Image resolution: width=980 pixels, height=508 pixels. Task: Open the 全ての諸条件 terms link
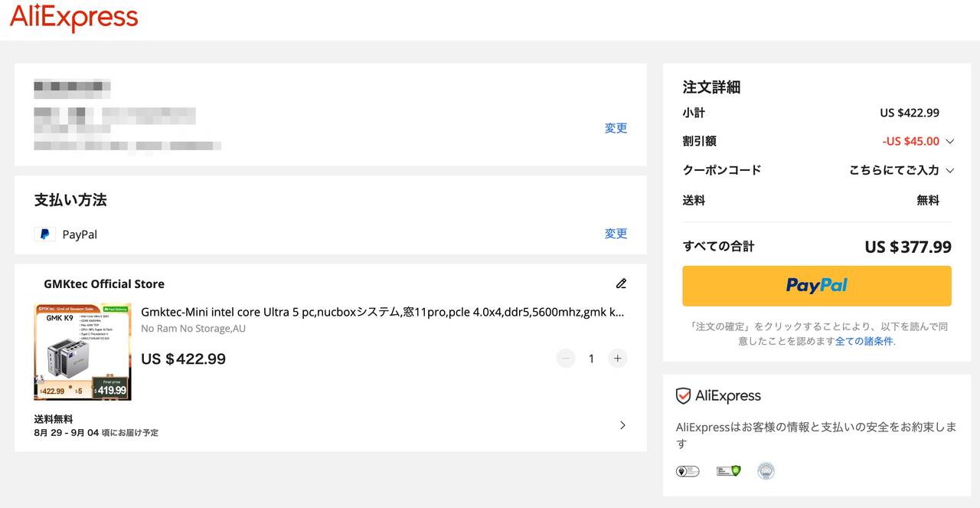click(x=864, y=341)
